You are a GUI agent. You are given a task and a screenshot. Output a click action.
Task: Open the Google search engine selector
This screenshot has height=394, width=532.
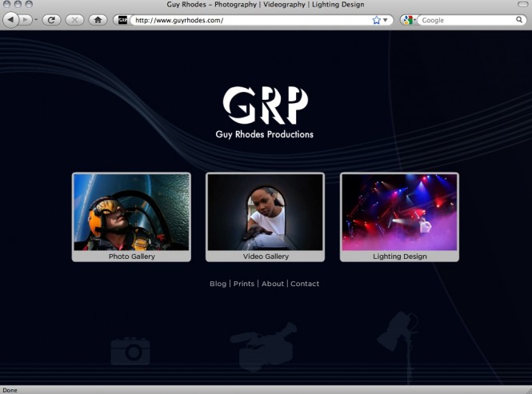pyautogui.click(x=408, y=20)
